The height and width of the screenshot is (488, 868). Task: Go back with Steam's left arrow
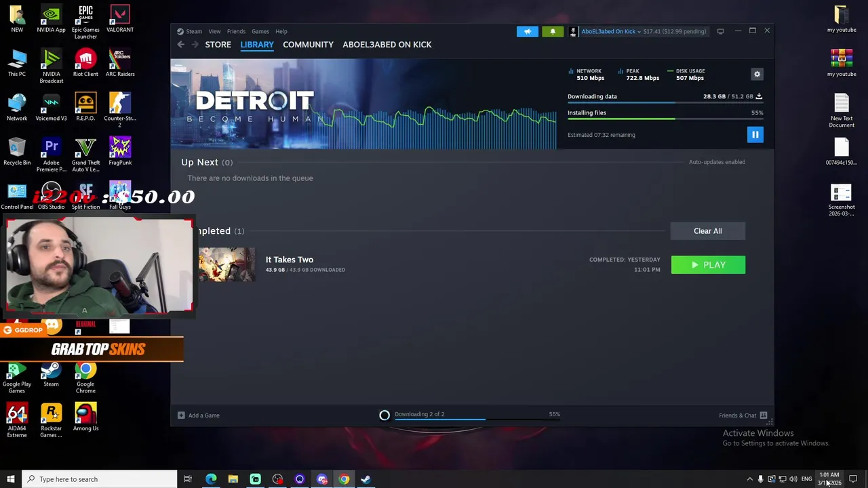180,45
